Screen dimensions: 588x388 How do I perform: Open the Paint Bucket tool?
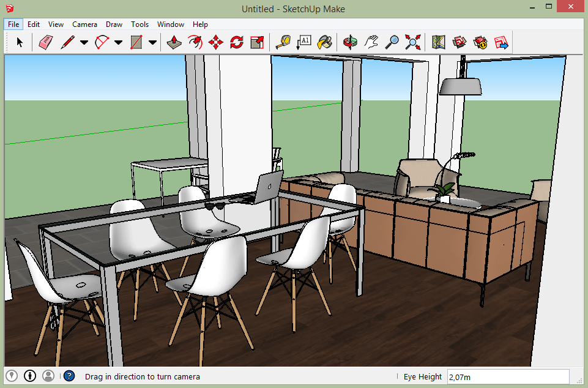[x=325, y=42]
